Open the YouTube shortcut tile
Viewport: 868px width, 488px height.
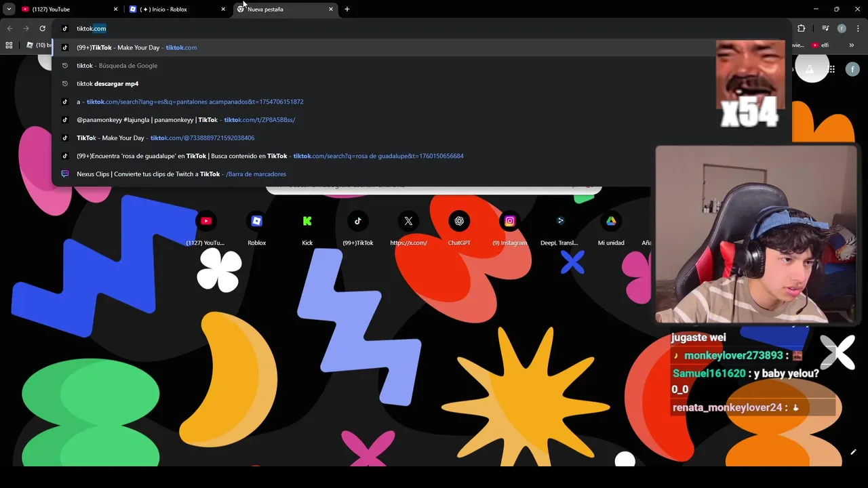click(205, 228)
